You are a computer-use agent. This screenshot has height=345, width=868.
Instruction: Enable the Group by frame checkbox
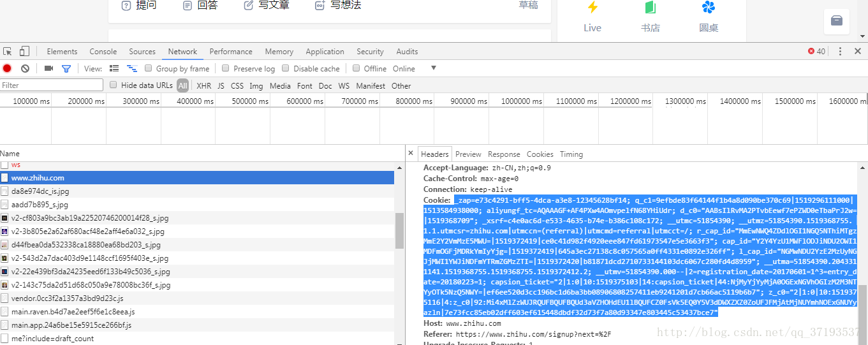pyautogui.click(x=149, y=68)
